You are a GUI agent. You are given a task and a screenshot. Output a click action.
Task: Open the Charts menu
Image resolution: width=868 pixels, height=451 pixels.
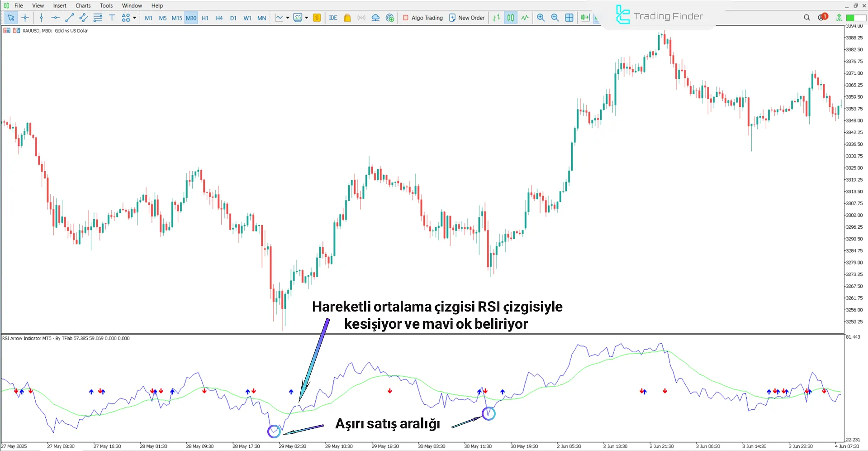(x=83, y=5)
